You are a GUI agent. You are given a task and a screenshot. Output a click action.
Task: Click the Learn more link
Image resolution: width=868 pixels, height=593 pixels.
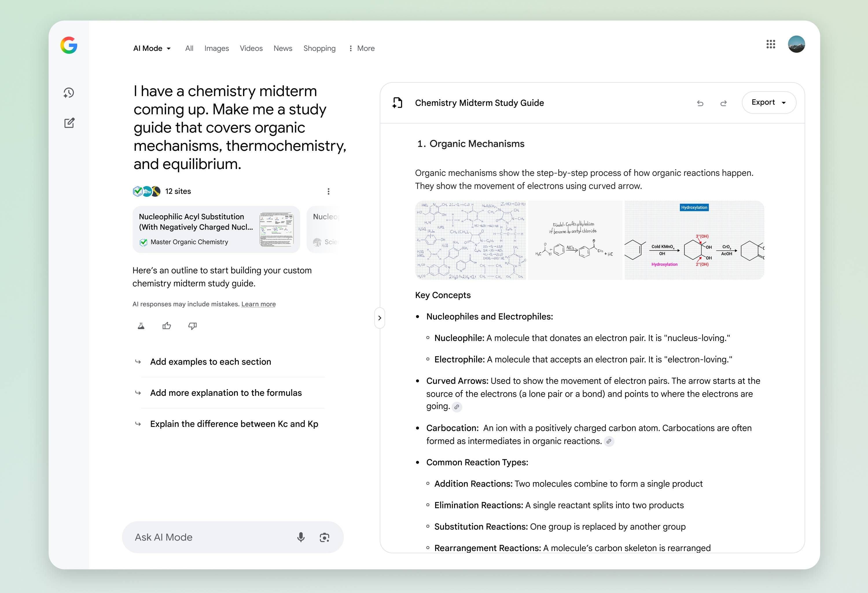258,304
